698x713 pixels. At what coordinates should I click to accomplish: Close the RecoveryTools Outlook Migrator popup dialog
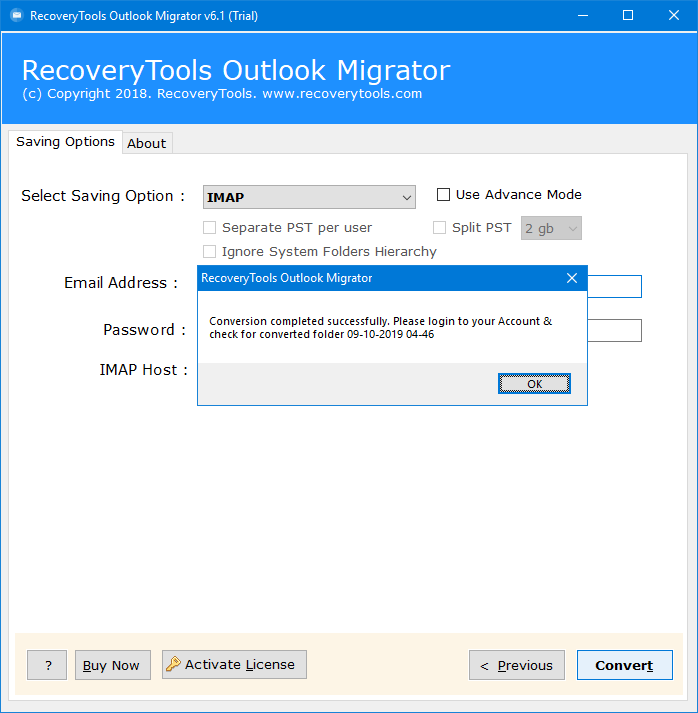572,278
